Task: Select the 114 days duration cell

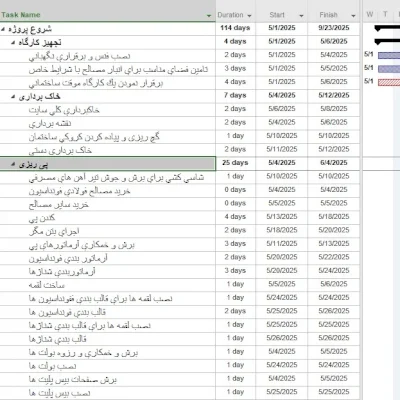Action: pyautogui.click(x=235, y=28)
